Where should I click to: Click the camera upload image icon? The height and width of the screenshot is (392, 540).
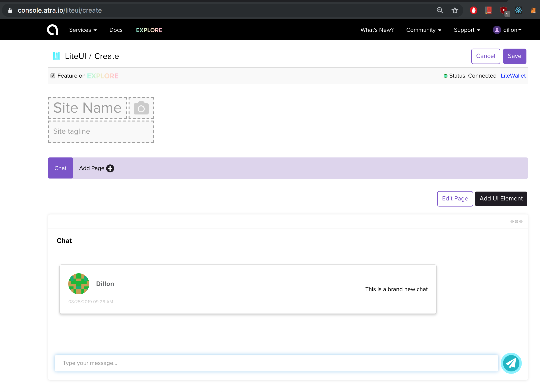(x=141, y=108)
